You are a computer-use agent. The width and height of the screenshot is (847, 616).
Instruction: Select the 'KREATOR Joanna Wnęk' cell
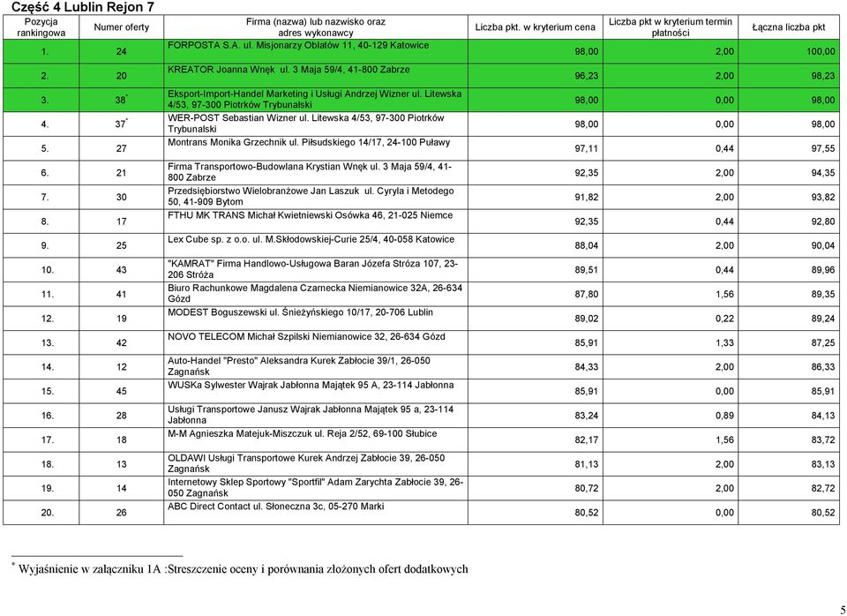(x=316, y=76)
